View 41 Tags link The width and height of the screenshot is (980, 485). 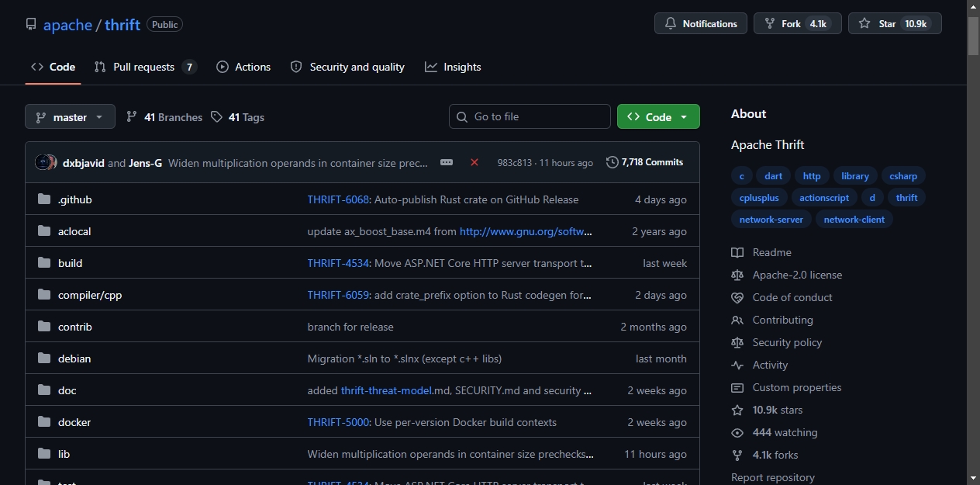click(237, 117)
